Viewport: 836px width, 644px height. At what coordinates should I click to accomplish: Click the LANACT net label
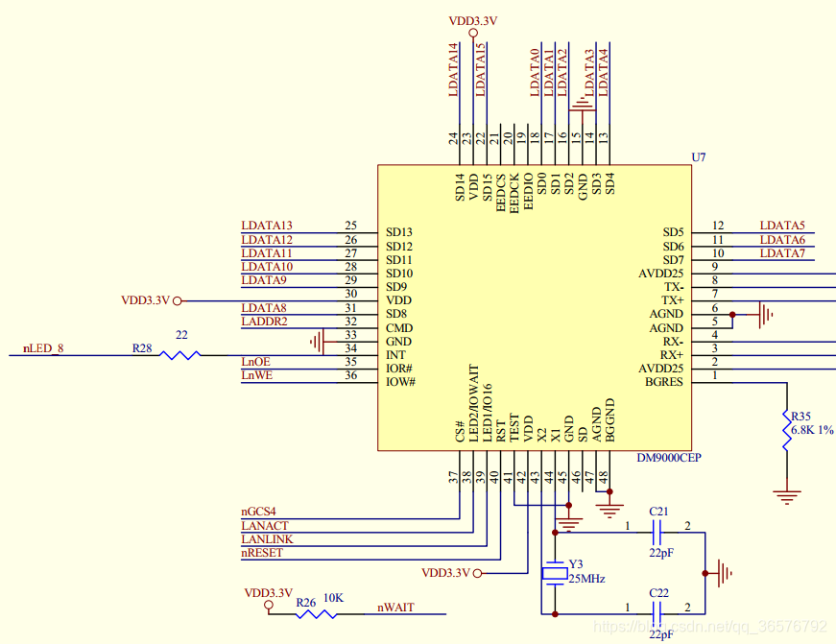point(265,526)
